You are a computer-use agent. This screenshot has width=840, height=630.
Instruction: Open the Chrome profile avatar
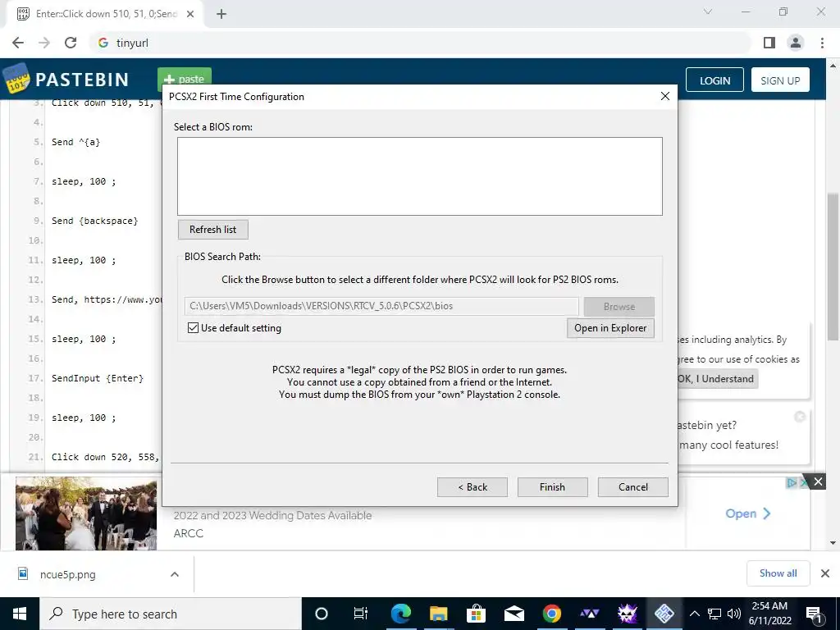point(796,43)
